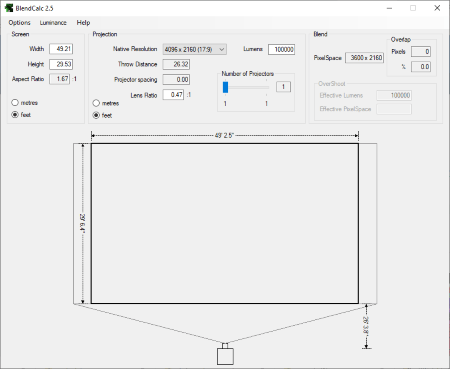Click the BlendCalc app icon in title bar
Image resolution: width=450 pixels, height=369 pixels.
tap(9, 8)
